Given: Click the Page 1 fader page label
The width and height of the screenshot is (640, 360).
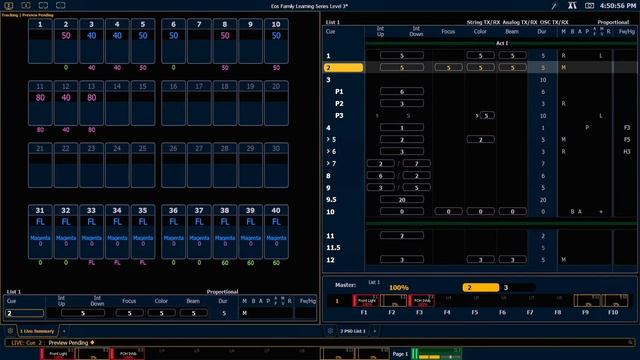Looking at the screenshot, I should 400,354.
